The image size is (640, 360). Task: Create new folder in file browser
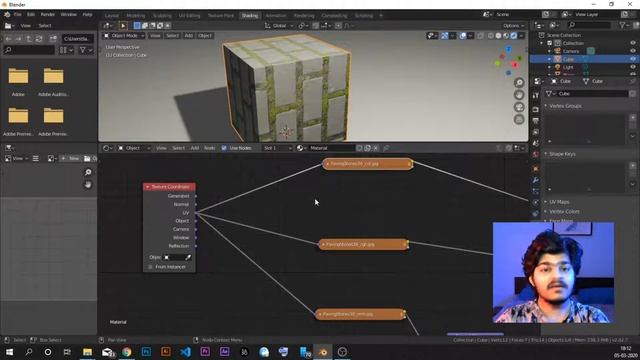(53, 39)
